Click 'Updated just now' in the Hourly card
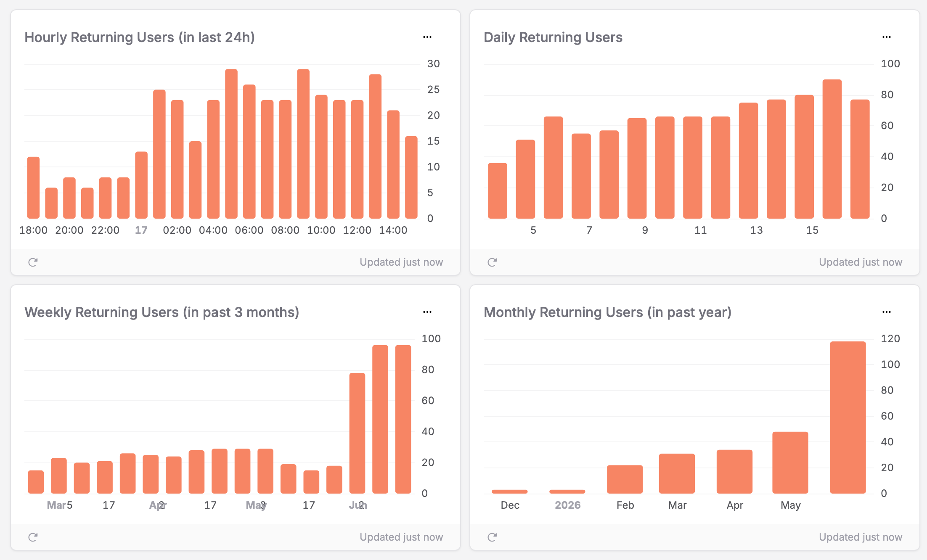This screenshot has height=560, width=927. pyautogui.click(x=401, y=262)
